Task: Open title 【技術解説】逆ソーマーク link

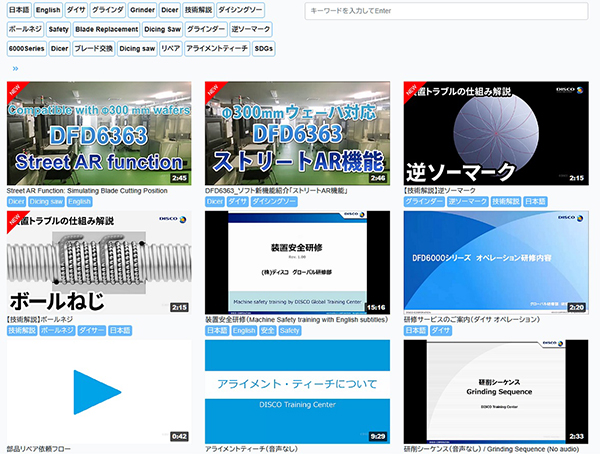Action: (x=439, y=191)
